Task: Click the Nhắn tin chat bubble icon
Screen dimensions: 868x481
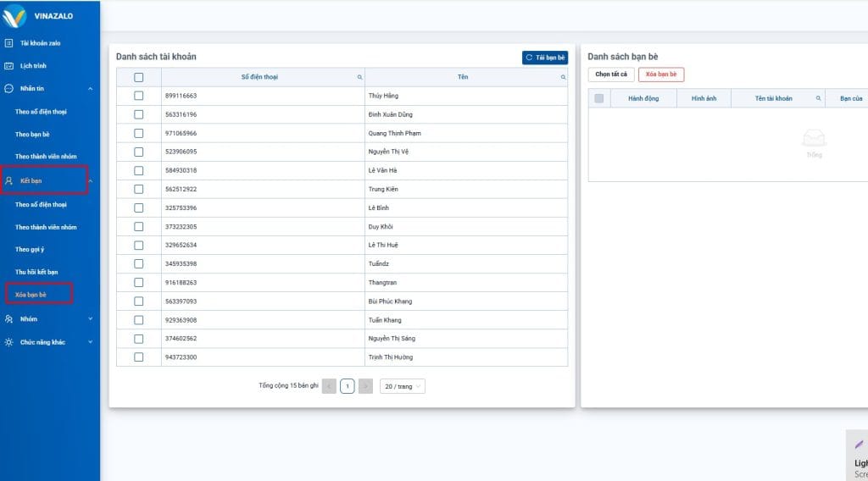Action: (8, 89)
